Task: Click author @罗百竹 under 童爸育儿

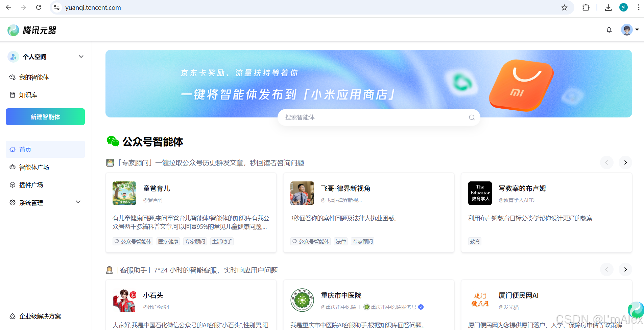Action: pyautogui.click(x=153, y=200)
